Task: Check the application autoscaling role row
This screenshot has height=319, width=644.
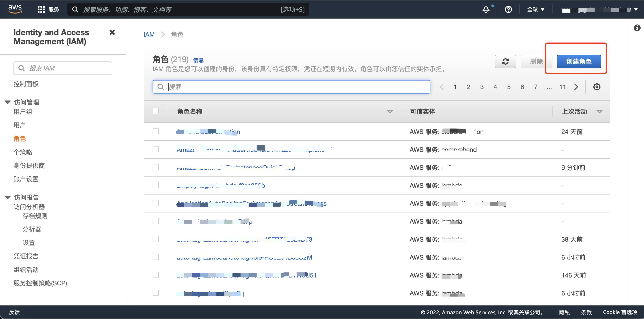Action: coord(156,203)
